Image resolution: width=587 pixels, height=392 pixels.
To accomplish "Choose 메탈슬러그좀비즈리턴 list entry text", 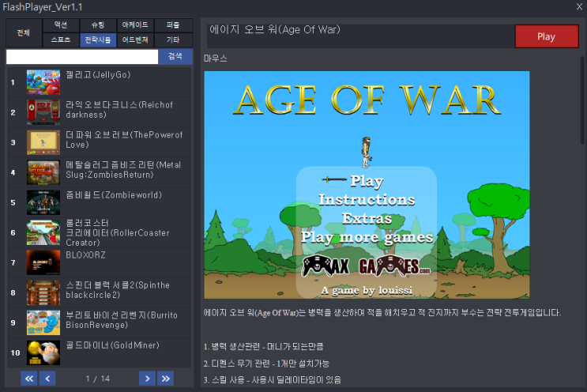I will [123, 170].
